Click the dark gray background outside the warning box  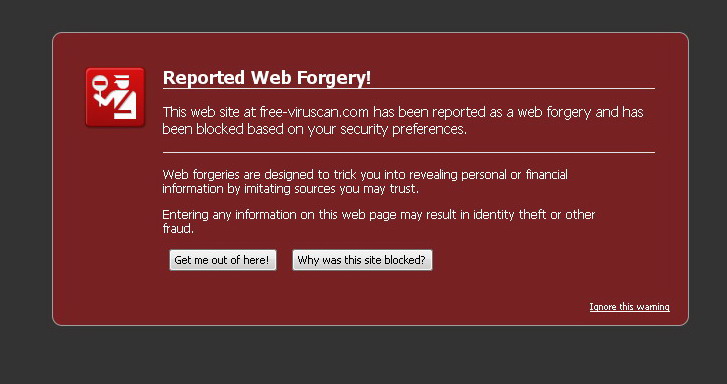coord(364,355)
